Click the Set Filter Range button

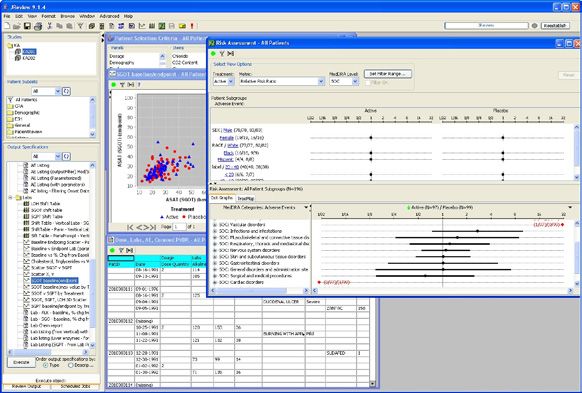388,74
